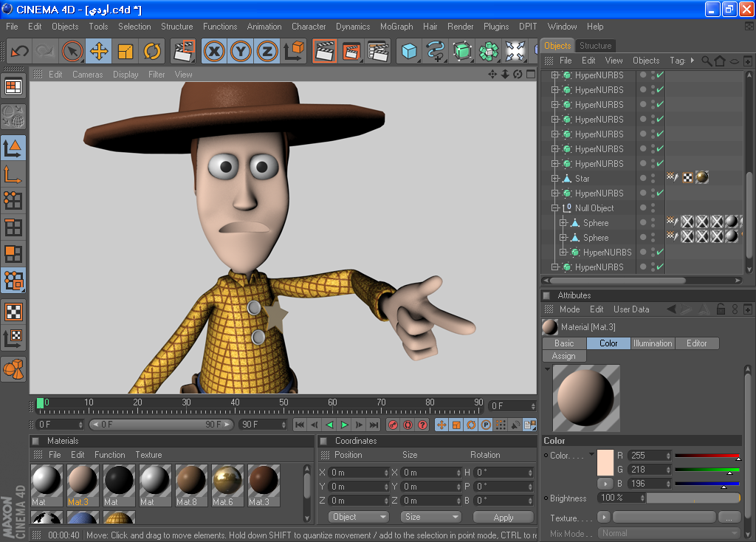Toggle the Coordinates panel checkbox

pos(323,441)
